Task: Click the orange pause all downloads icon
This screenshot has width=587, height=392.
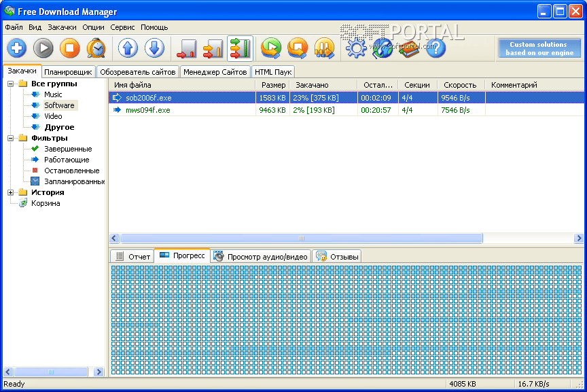Action: click(325, 48)
